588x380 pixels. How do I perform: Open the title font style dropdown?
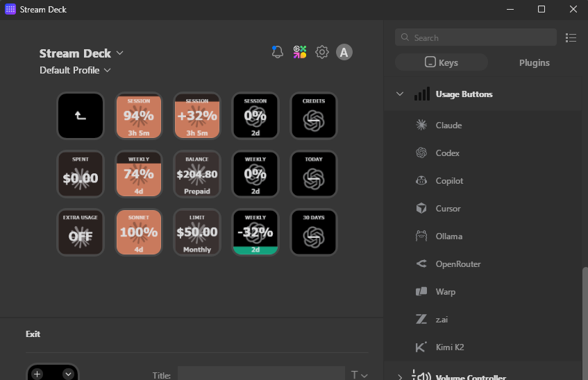(359, 374)
